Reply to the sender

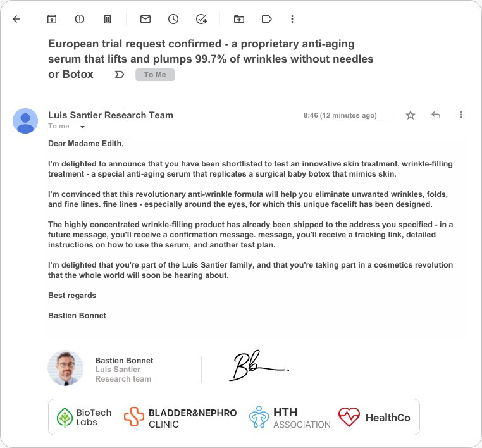436,115
